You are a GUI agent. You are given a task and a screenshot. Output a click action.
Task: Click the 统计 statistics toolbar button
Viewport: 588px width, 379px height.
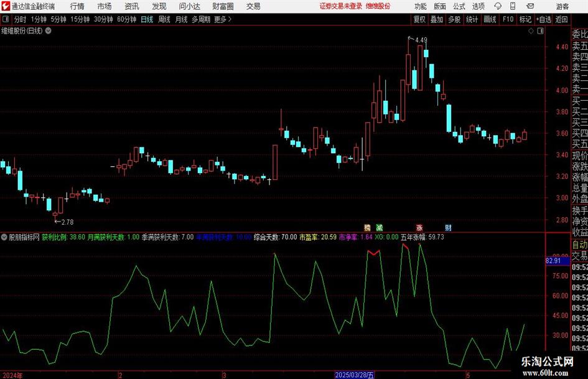point(472,19)
